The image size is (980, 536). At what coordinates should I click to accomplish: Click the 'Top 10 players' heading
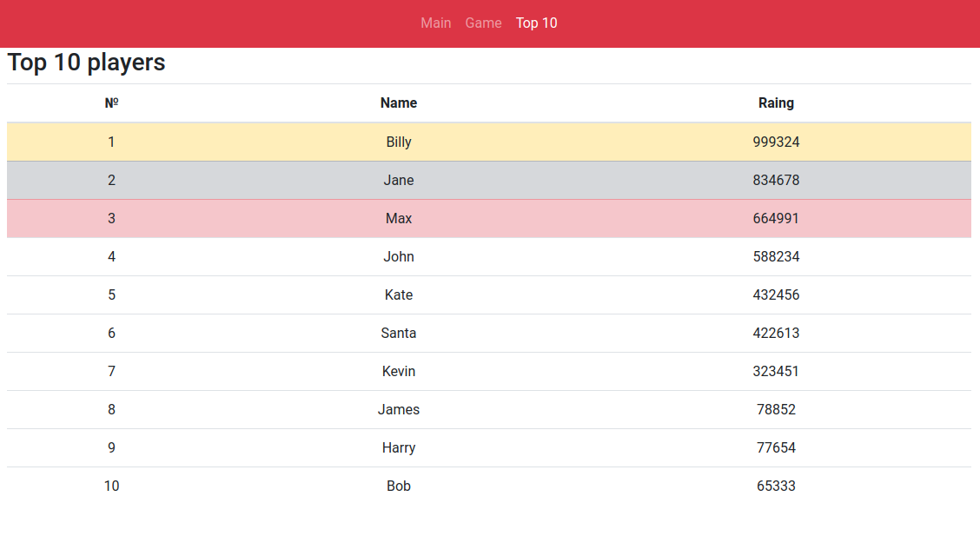click(86, 63)
